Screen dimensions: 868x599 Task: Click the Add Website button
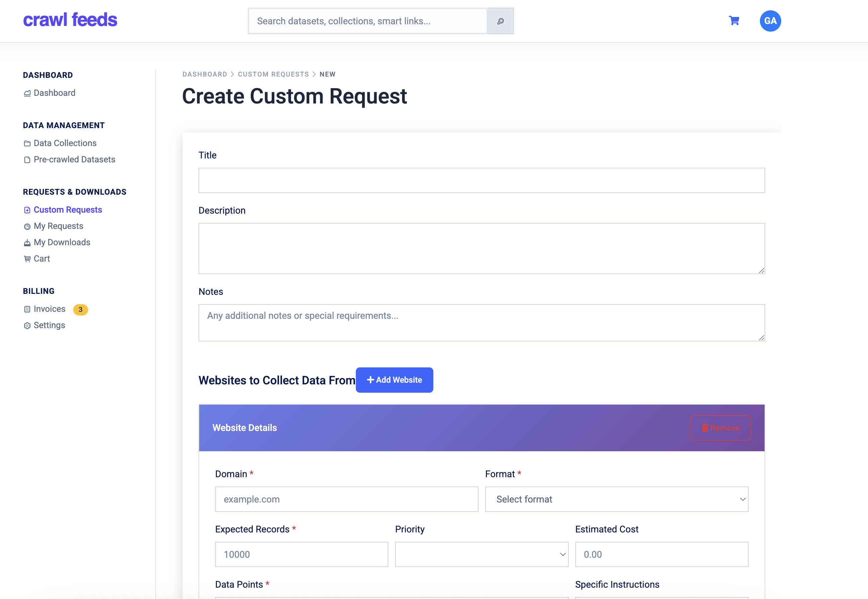point(394,380)
